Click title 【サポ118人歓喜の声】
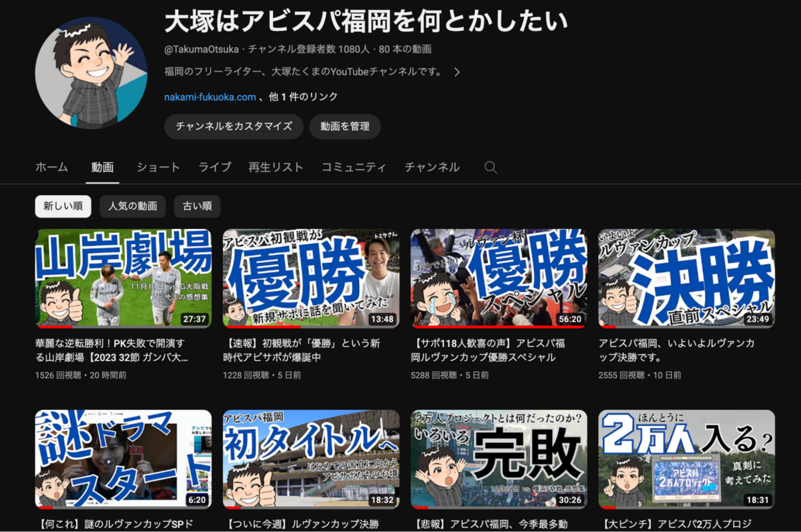The image size is (801, 532). click(489, 350)
